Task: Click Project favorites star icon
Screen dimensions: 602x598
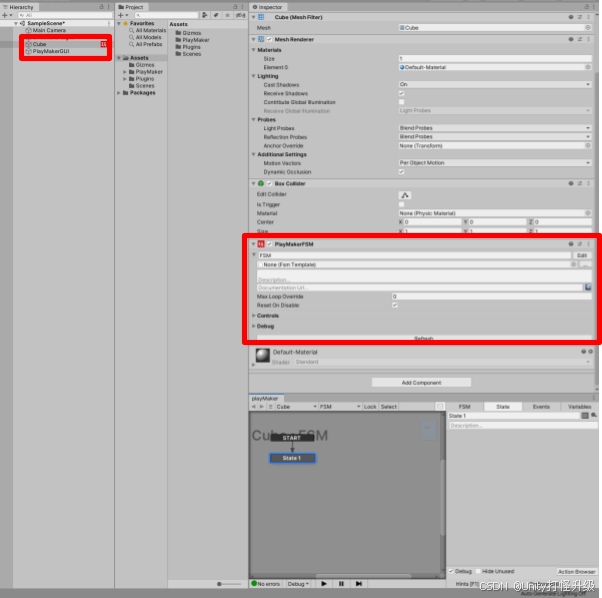Action: (x=228, y=15)
